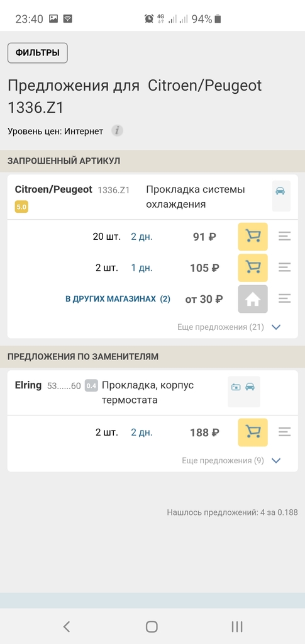Tap the price level info icon
Screen dimensions: 305x644
pyautogui.click(x=118, y=131)
